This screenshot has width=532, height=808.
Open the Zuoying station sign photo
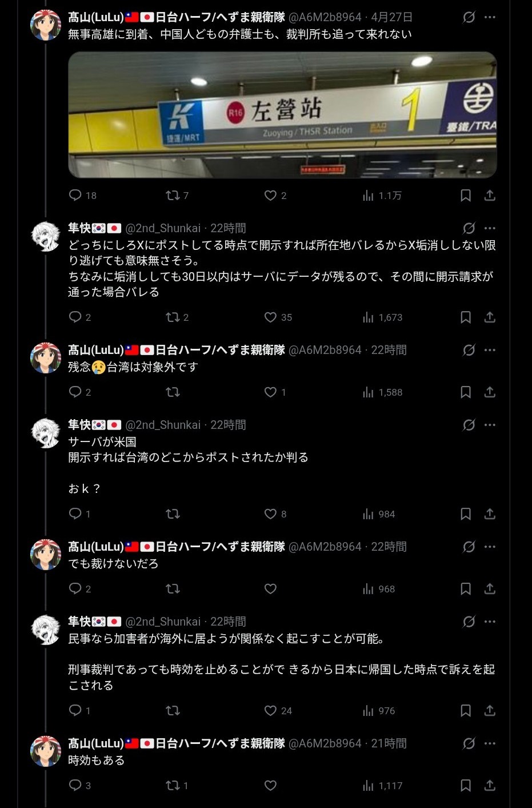pos(282,115)
